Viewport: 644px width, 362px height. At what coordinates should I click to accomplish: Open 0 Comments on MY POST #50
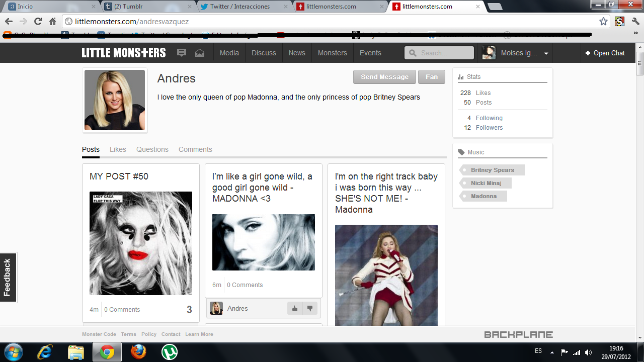pos(122,310)
